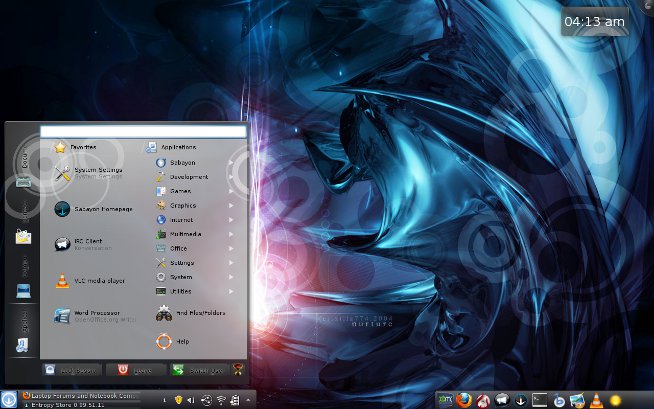Screen dimensions: 654x409
Task: Select the drive icon in the menu sidebar
Action: pos(23,182)
